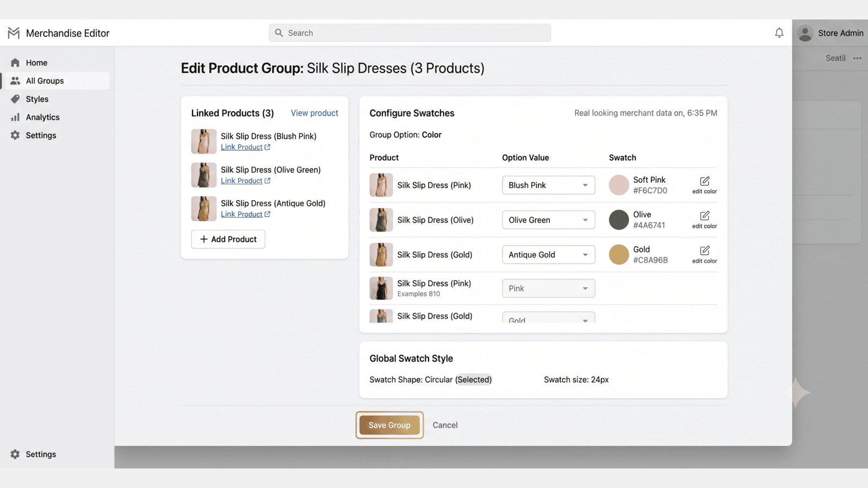Image resolution: width=868 pixels, height=488 pixels.
Task: Open the three-dots menu beside Seatil
Action: click(x=857, y=58)
